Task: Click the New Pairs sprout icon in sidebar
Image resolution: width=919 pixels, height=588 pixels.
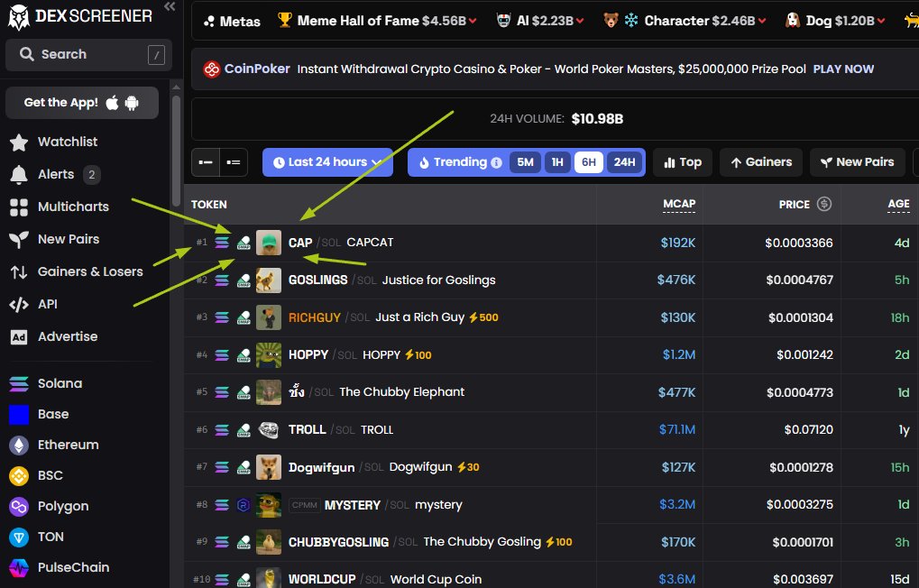Action: click(x=19, y=239)
